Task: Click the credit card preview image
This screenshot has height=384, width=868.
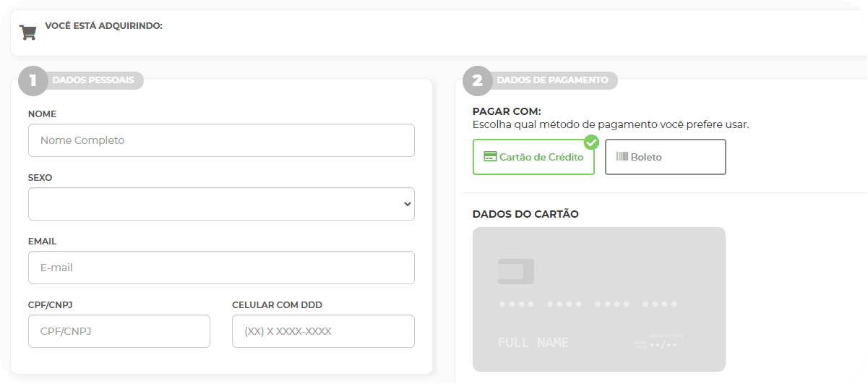Action: click(599, 299)
